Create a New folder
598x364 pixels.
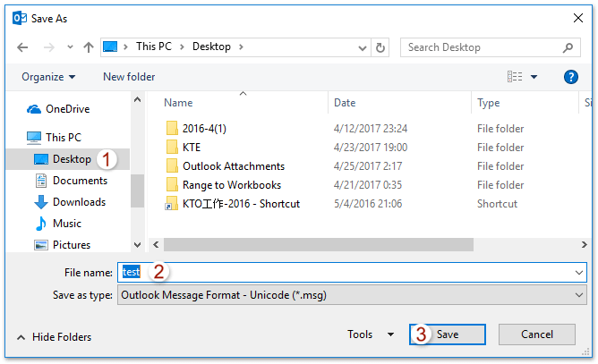[x=129, y=77]
